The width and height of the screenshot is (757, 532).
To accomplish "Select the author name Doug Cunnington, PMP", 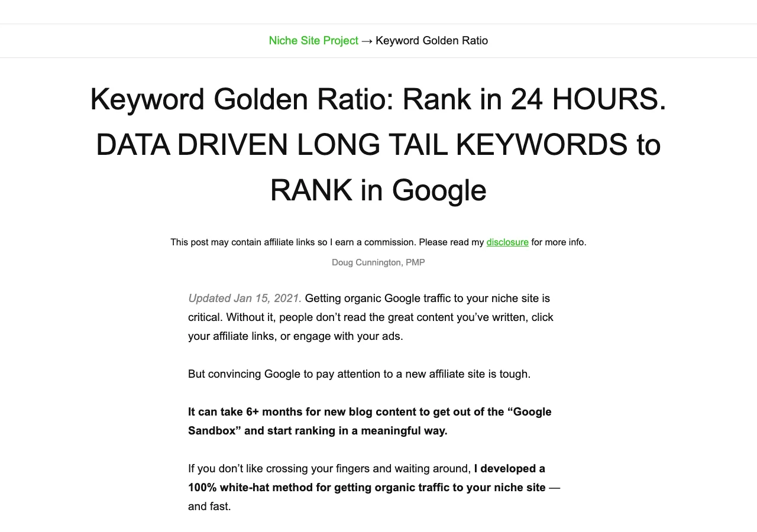I will coord(378,262).
